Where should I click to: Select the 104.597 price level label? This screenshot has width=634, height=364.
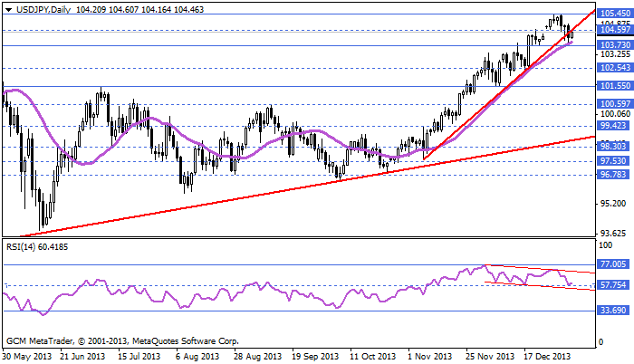[x=615, y=31]
